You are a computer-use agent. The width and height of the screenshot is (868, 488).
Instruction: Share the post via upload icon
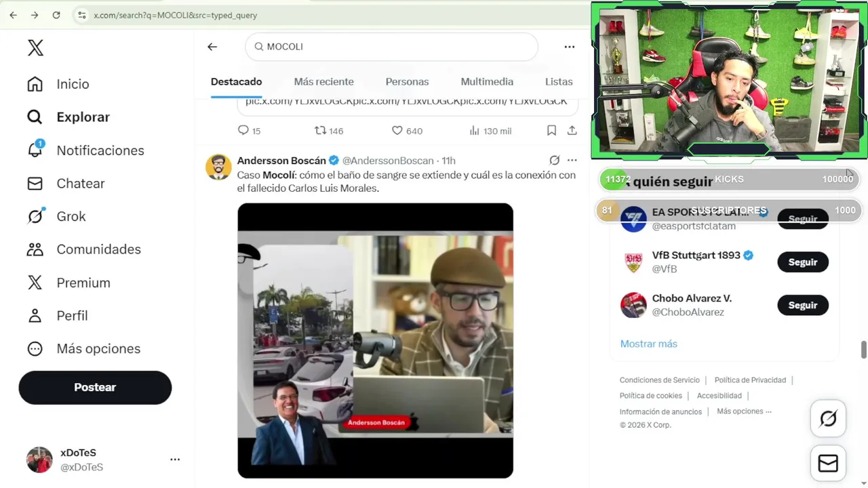tap(572, 130)
